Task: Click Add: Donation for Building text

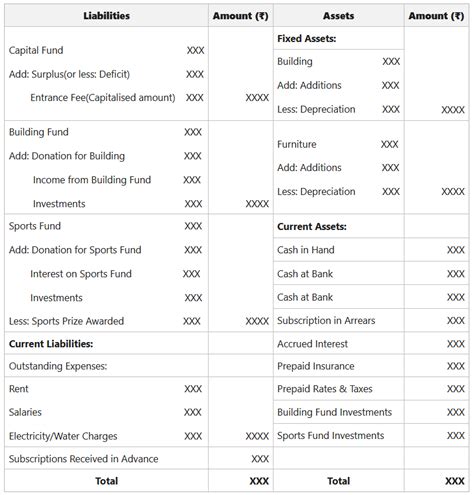Action: (67, 156)
